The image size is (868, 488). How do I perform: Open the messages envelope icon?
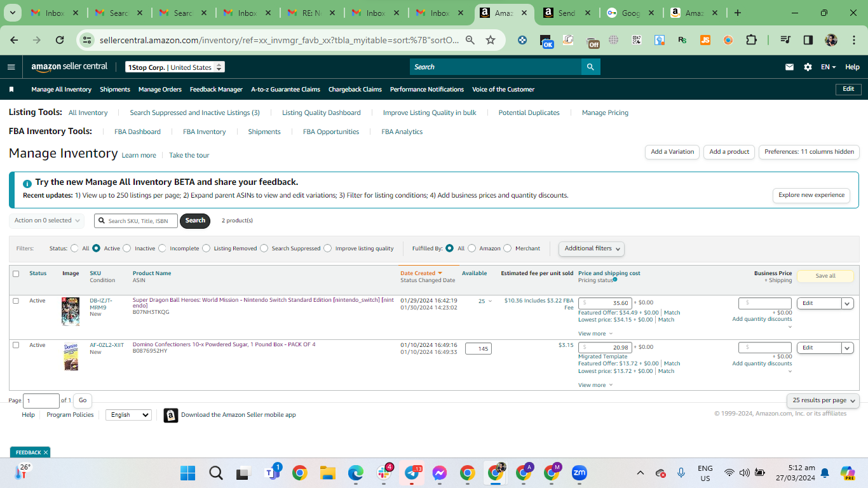point(789,67)
